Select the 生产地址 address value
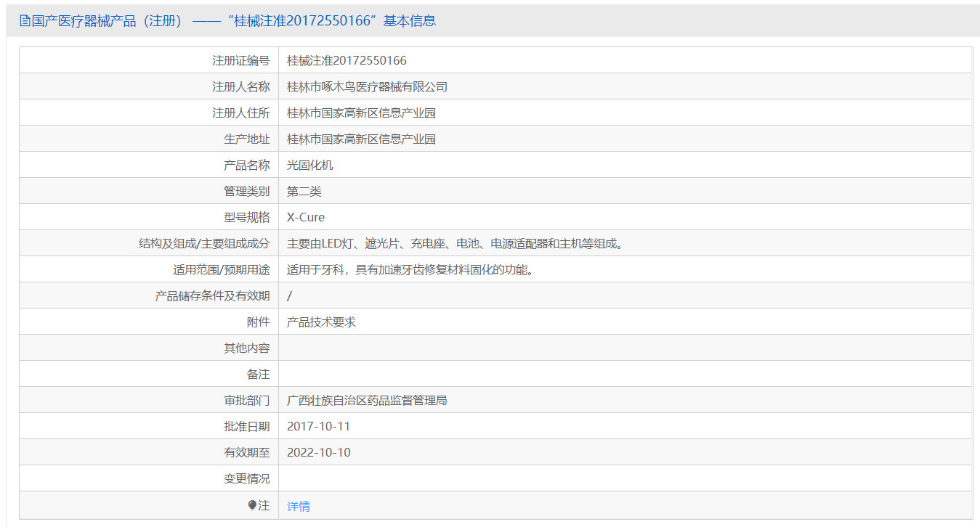This screenshot has width=980, height=527. tap(362, 139)
